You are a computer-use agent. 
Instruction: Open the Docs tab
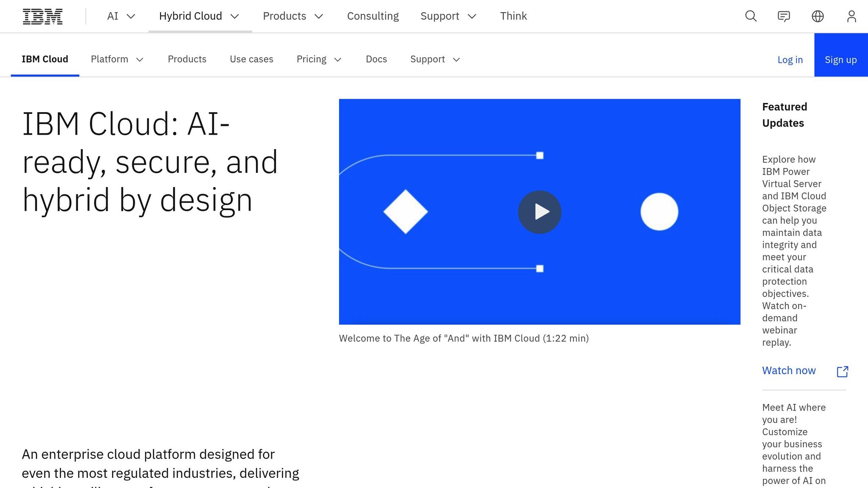pyautogui.click(x=376, y=59)
